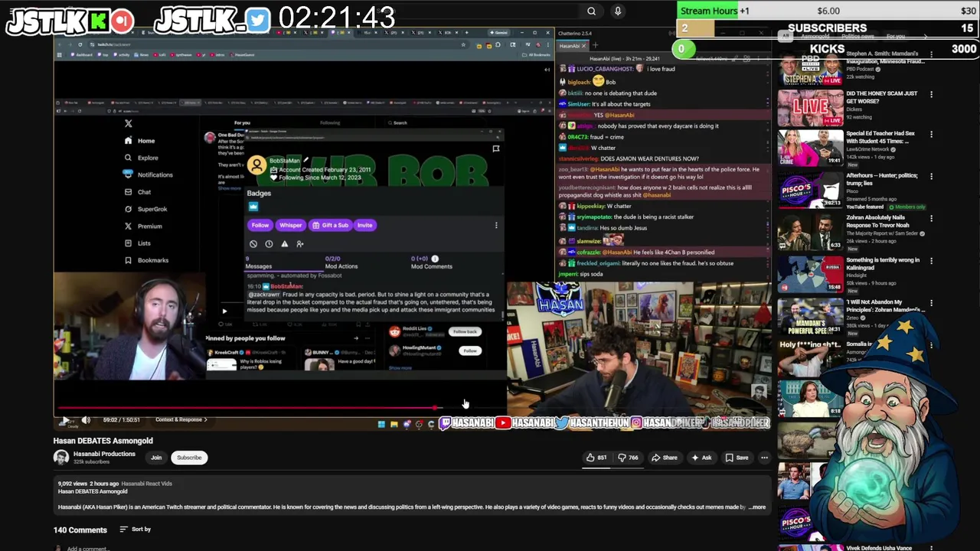Click Follow on the Twitch user card
The height and width of the screenshot is (551, 980).
(x=260, y=225)
